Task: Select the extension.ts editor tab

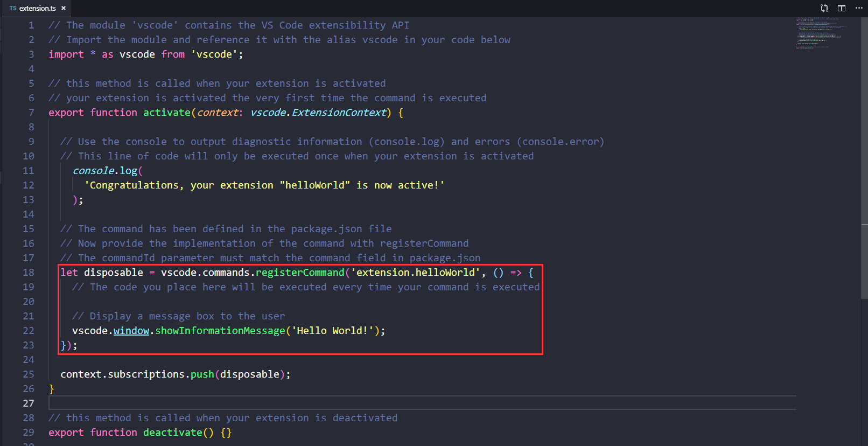Action: [x=37, y=8]
